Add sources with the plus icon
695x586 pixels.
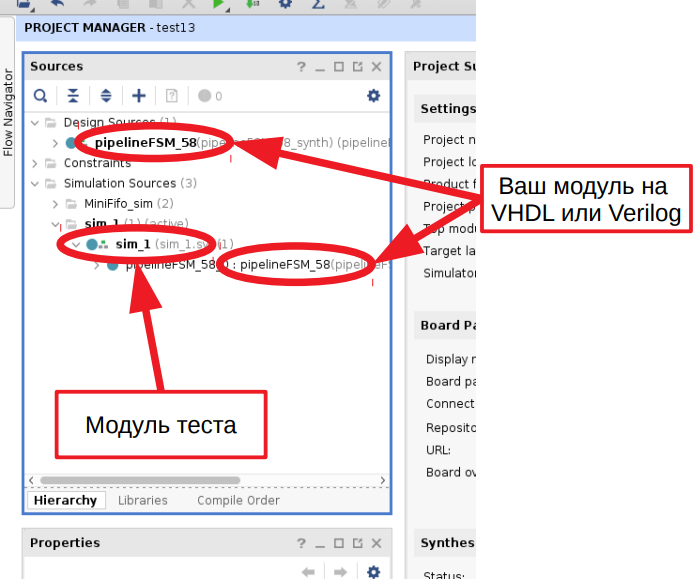click(139, 96)
